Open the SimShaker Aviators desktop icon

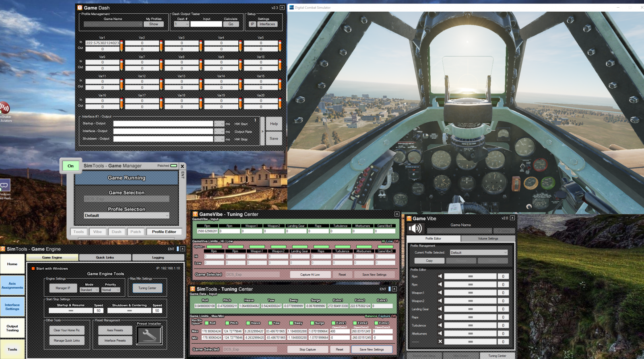(5, 111)
